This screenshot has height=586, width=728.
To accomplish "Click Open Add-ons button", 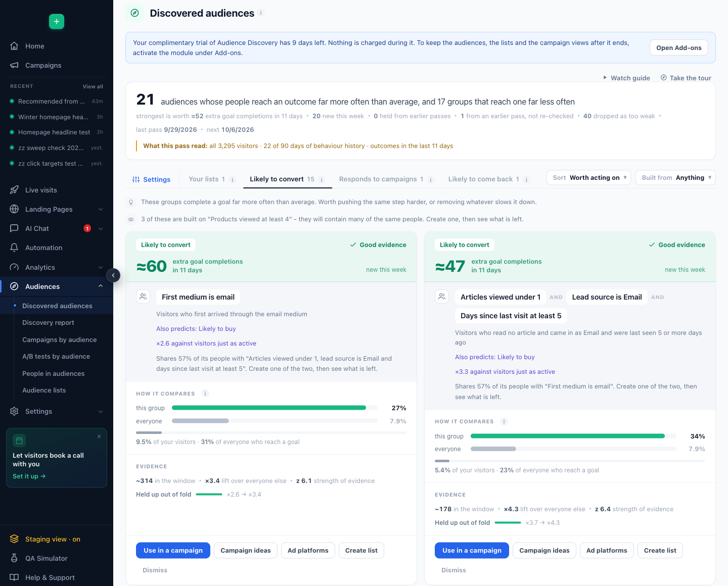I will [679, 47].
